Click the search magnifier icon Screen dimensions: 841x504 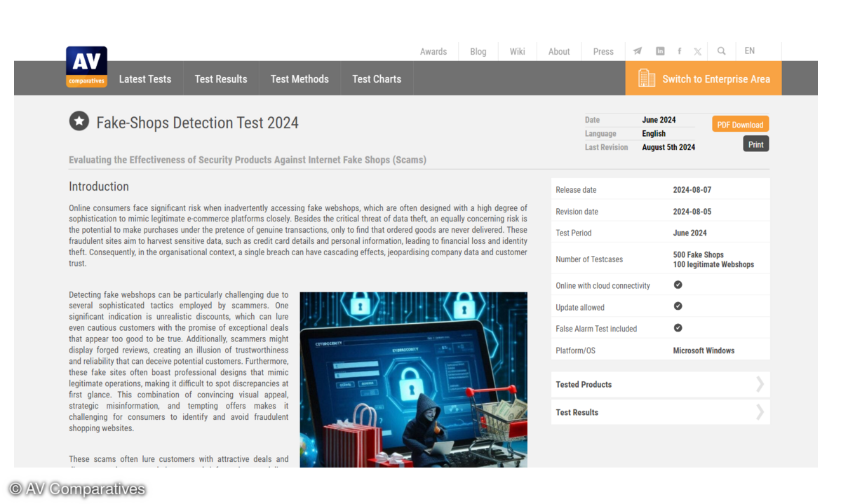(x=721, y=51)
